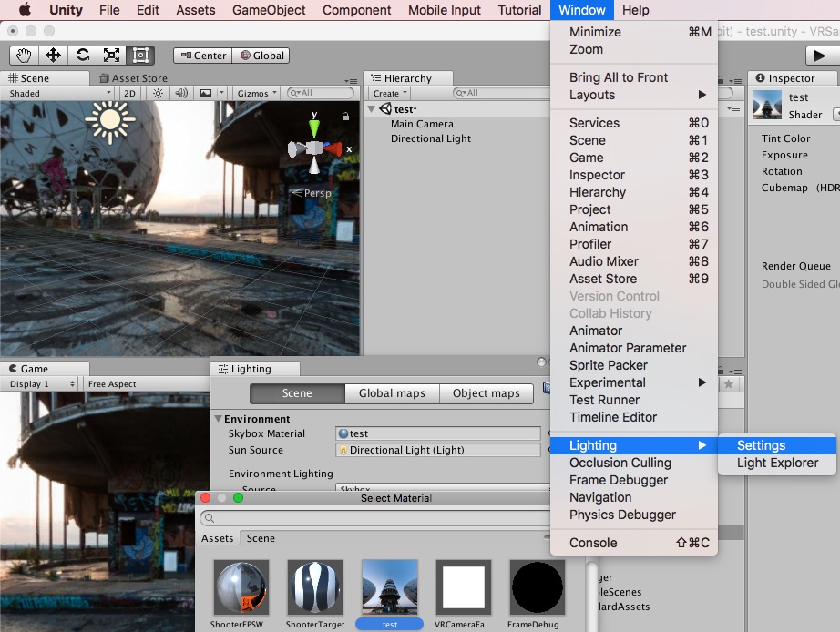Select FrameDebug material thumbnail
Screen dimensions: 840x632
(x=538, y=587)
